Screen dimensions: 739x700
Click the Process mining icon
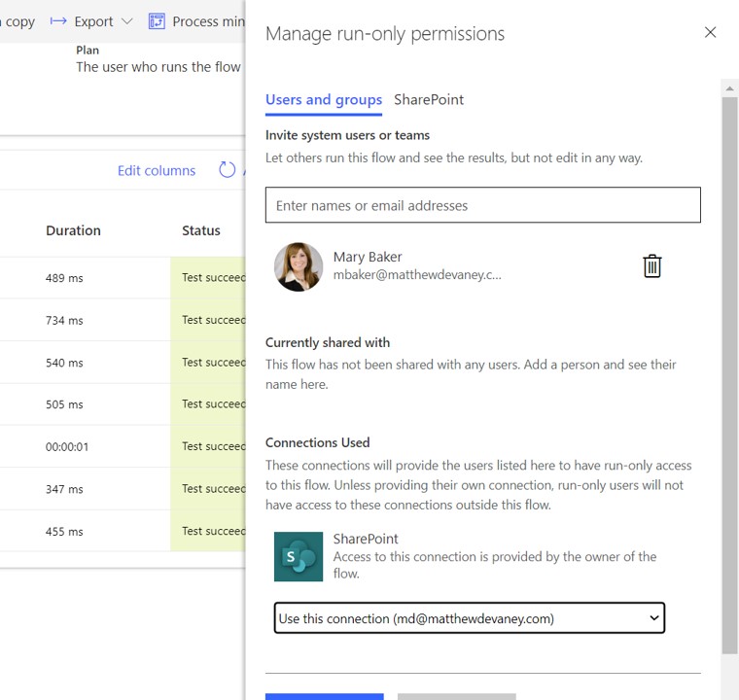(x=157, y=21)
